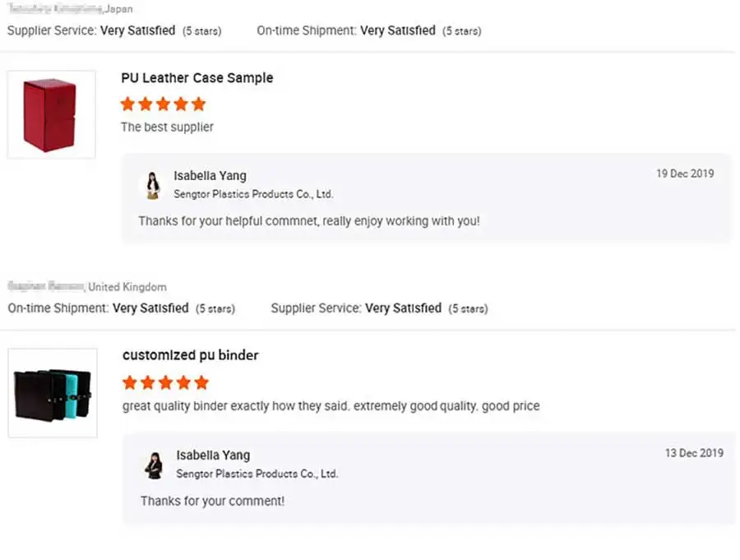The image size is (740, 560).
Task: Click Isabella Yang's avatar in the 13 Dec reply
Action: coord(154,465)
